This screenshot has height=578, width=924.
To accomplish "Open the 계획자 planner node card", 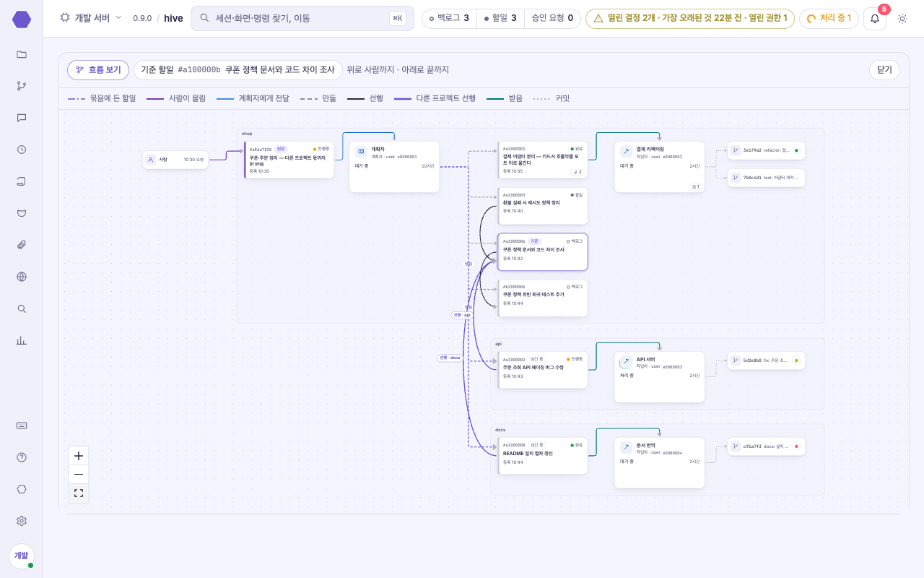I will (394, 167).
